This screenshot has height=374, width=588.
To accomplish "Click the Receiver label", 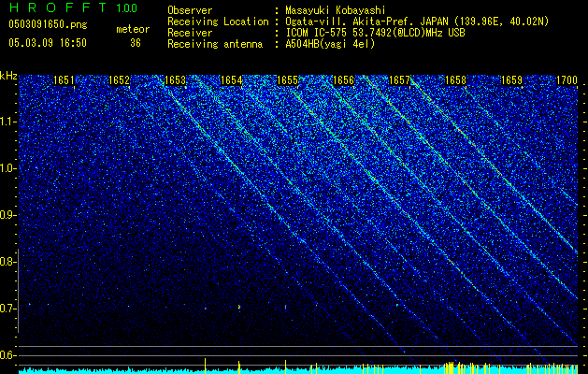I will click(x=190, y=33).
